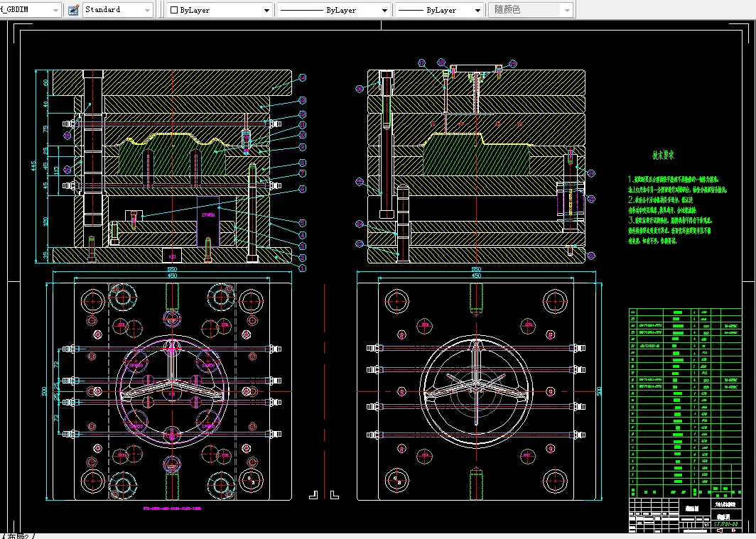Click the grayed 随颜色 plot style dropdown

[530, 11]
